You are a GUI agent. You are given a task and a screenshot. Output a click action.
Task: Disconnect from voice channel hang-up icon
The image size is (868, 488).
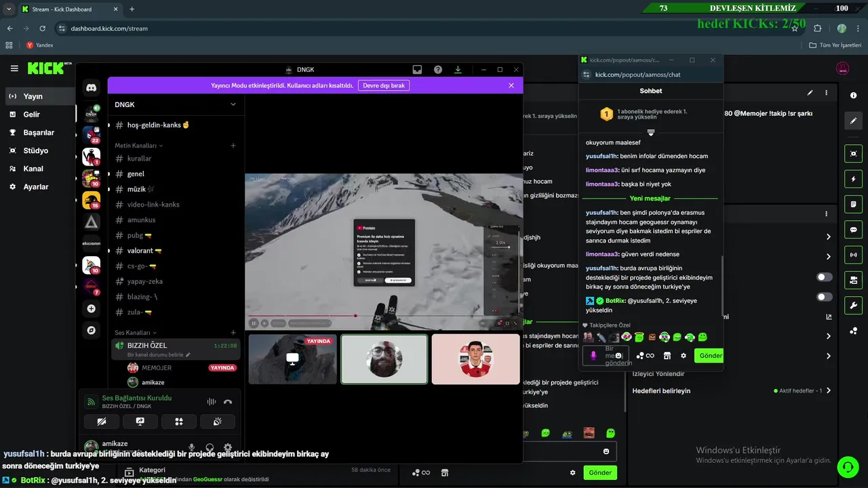pos(228,402)
